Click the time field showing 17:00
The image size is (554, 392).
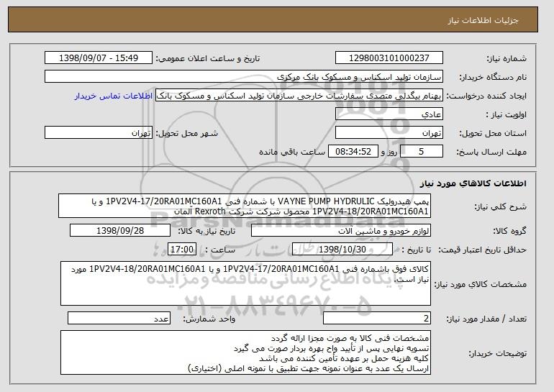click(182, 250)
